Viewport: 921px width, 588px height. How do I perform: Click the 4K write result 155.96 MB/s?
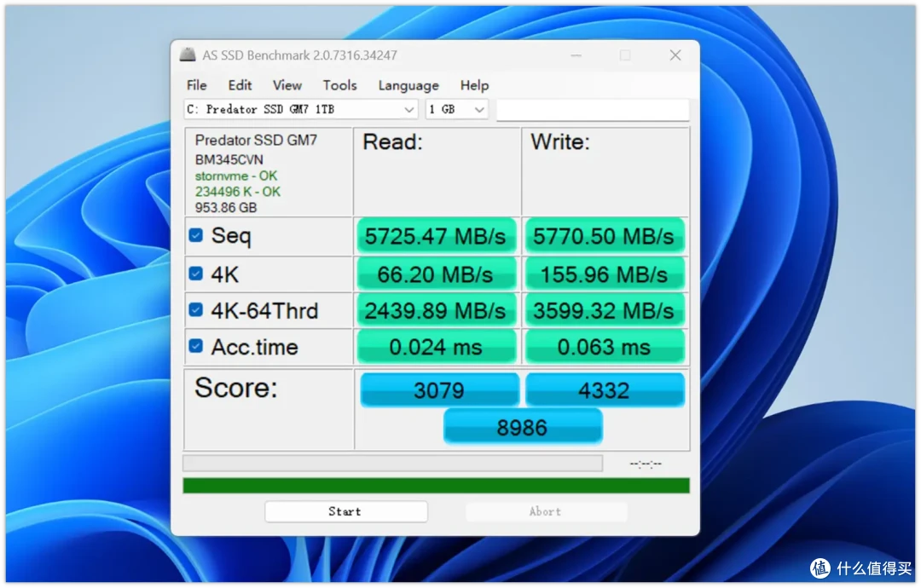point(605,274)
